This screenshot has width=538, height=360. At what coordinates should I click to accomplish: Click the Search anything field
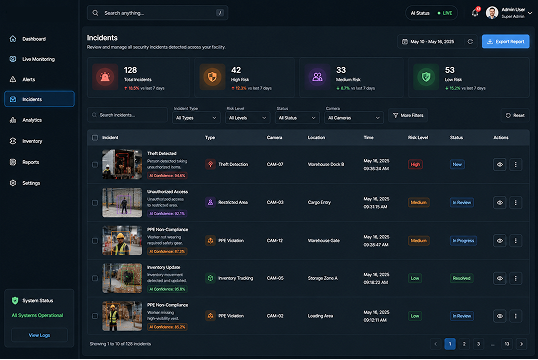(x=157, y=13)
